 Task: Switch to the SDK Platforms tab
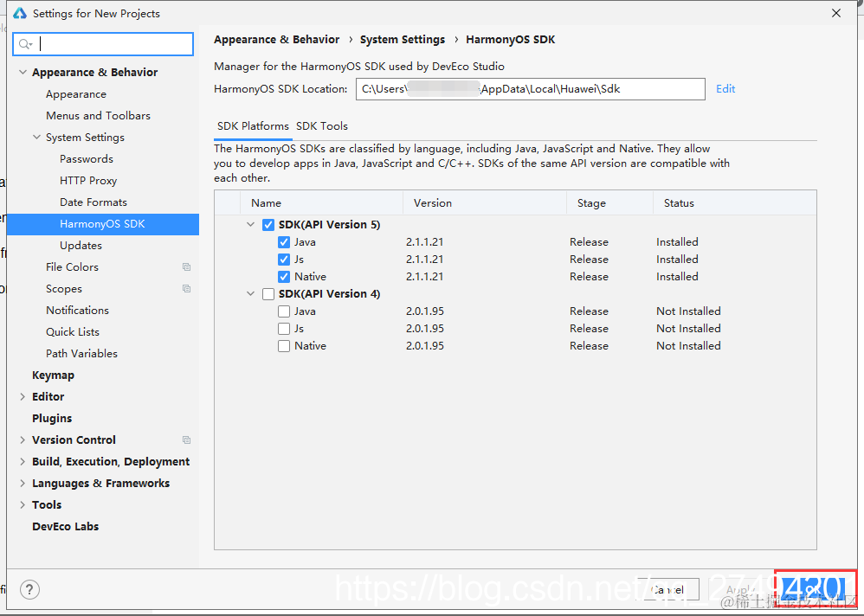click(x=253, y=126)
